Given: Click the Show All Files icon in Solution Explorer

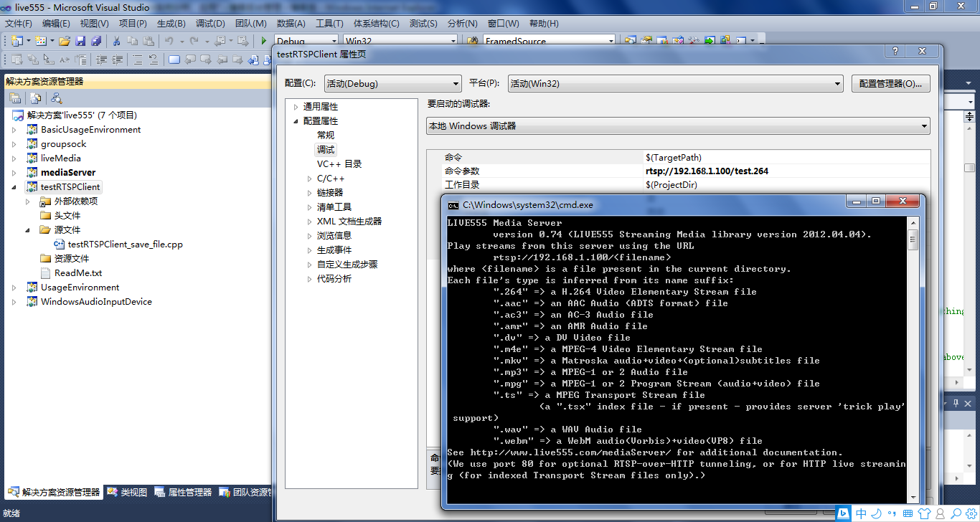Looking at the screenshot, I should [35, 98].
